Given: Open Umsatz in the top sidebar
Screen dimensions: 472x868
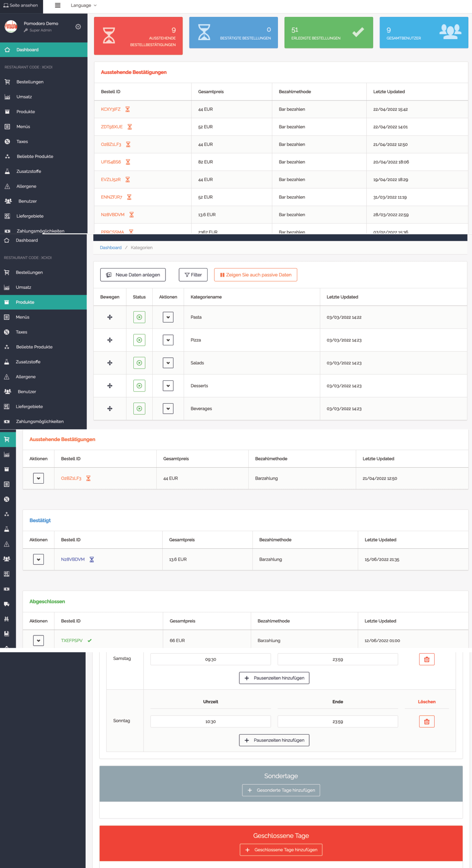Looking at the screenshot, I should point(24,97).
